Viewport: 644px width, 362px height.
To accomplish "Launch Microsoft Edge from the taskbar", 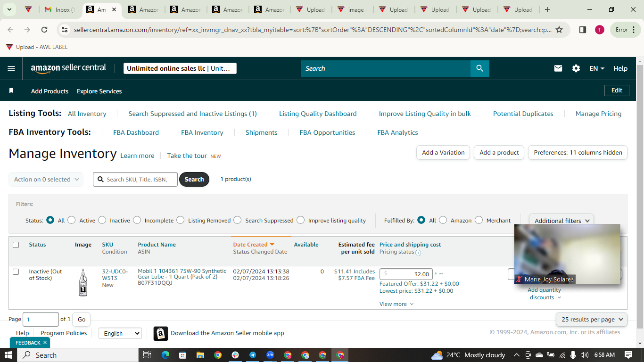I will [x=165, y=355].
